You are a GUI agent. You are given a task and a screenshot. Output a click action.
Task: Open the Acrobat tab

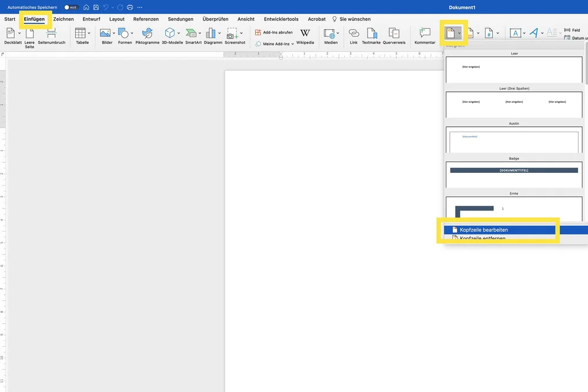click(x=316, y=19)
